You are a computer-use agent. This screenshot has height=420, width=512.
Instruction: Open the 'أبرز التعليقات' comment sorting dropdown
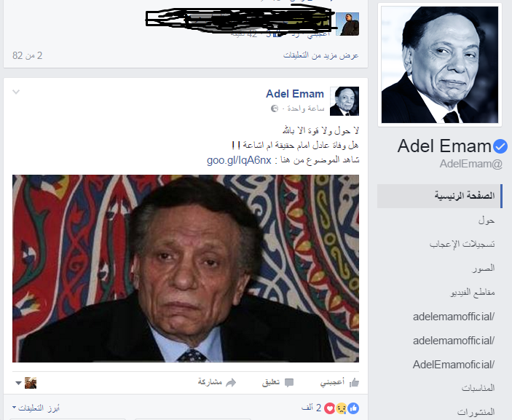(x=36, y=408)
